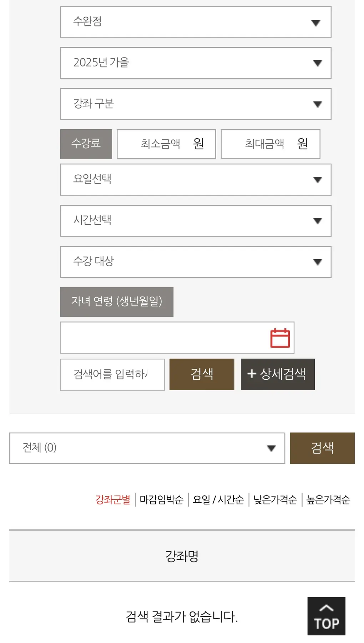Open the 2025년 가을 semester dropdown

point(196,63)
